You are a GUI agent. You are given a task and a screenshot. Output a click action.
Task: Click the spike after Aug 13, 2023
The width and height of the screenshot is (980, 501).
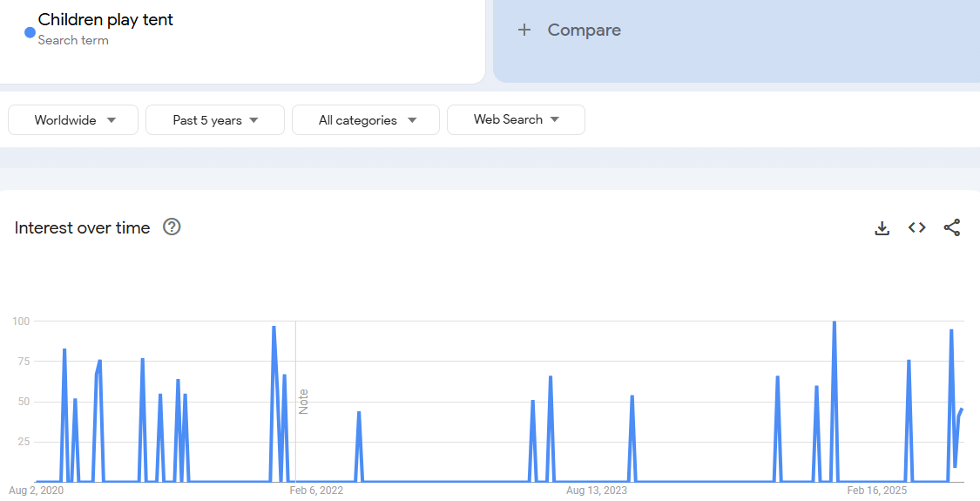pyautogui.click(x=632, y=397)
